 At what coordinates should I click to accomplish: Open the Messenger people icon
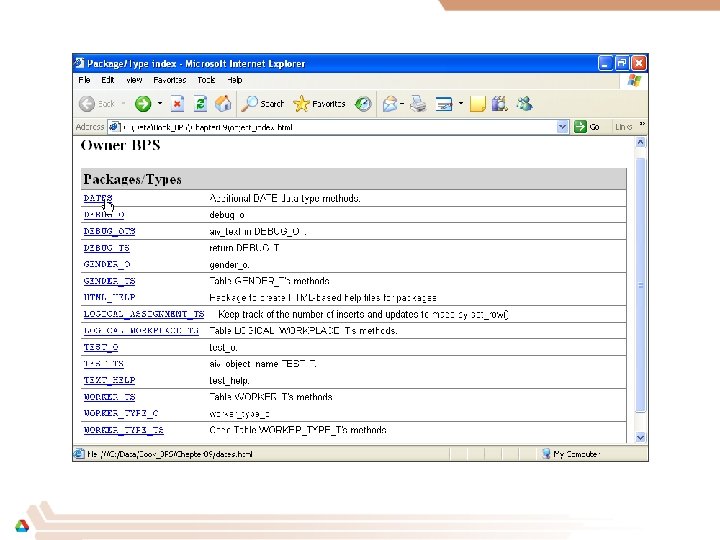(x=524, y=104)
